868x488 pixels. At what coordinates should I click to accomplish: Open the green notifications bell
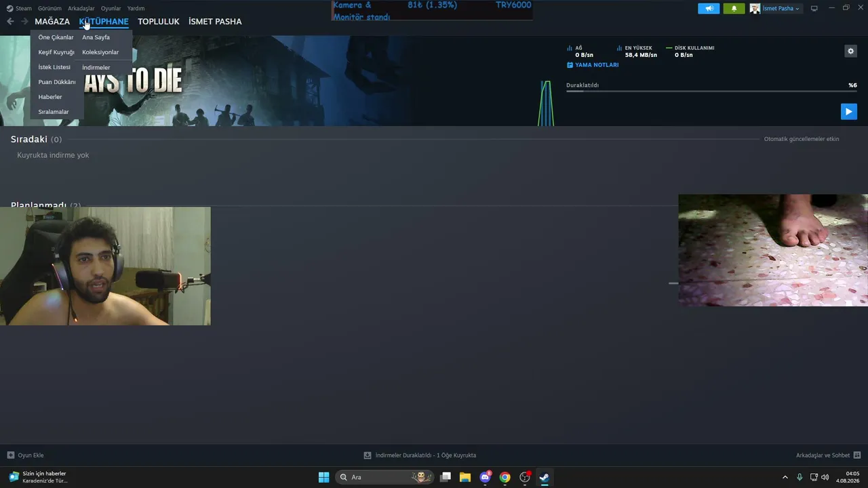pos(734,9)
